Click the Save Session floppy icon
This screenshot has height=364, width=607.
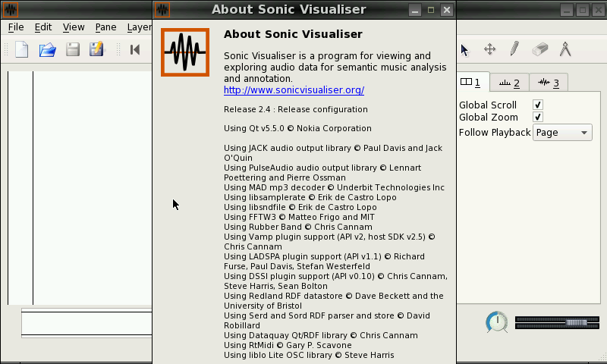73,49
